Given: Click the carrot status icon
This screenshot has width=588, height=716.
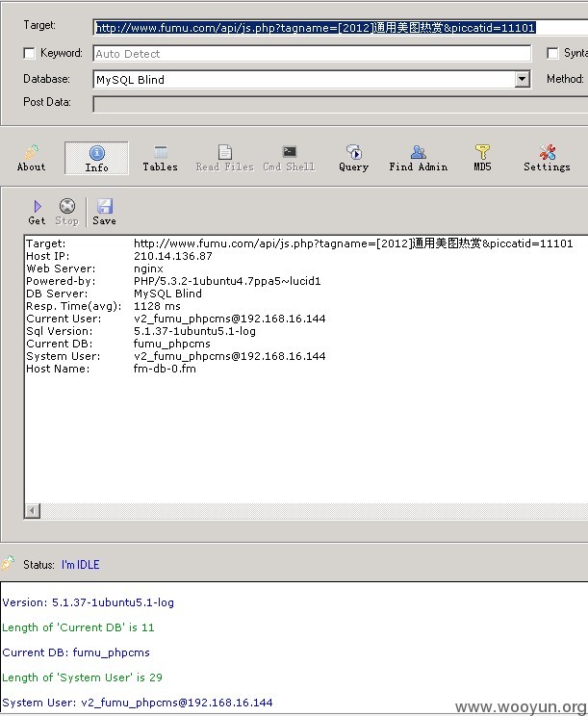Looking at the screenshot, I should (x=8, y=564).
